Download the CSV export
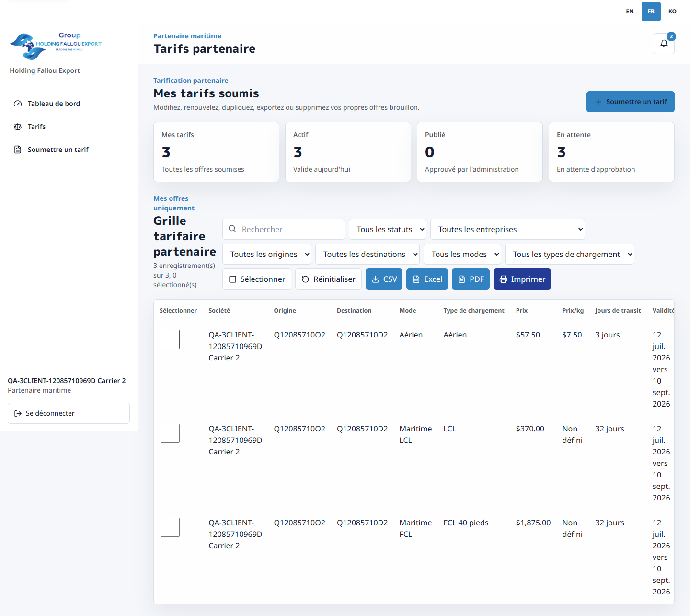 point(384,279)
